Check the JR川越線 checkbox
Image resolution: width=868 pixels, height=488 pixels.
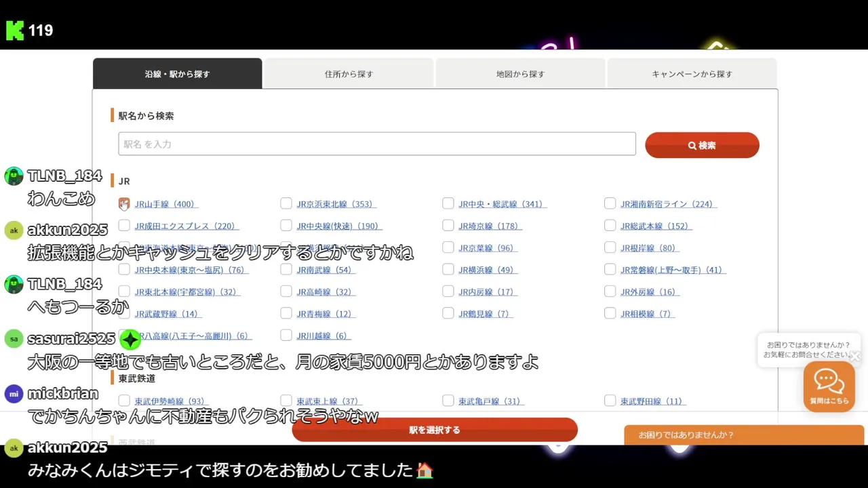click(x=286, y=335)
